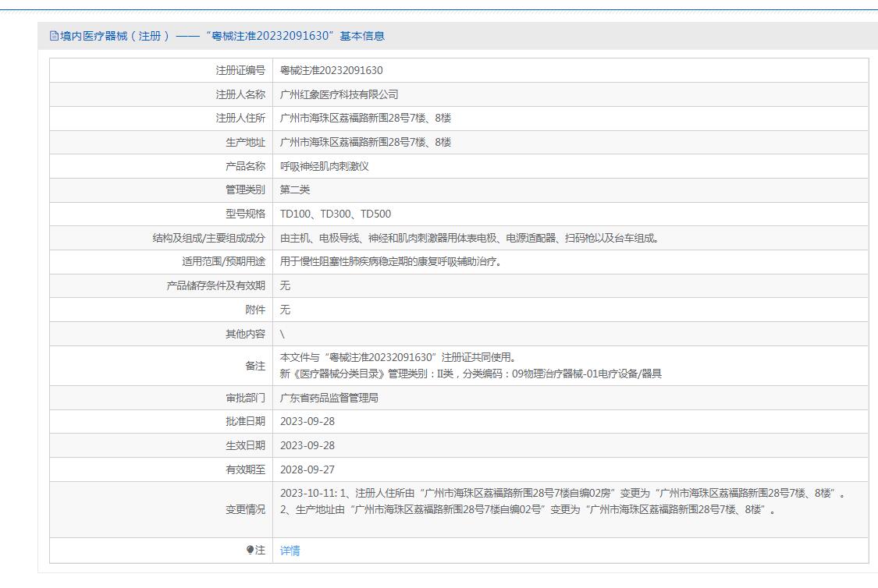Click the bullet icon beside 注 label
The height and width of the screenshot is (588, 878).
point(250,551)
